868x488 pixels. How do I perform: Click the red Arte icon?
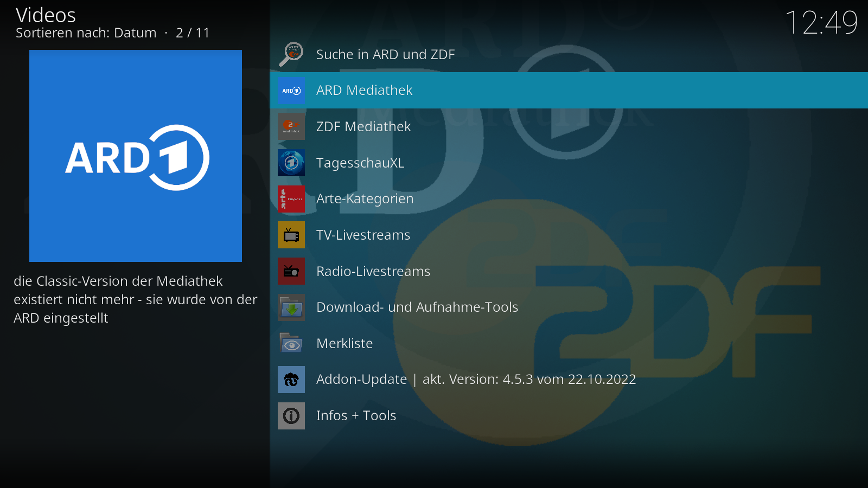pos(291,199)
